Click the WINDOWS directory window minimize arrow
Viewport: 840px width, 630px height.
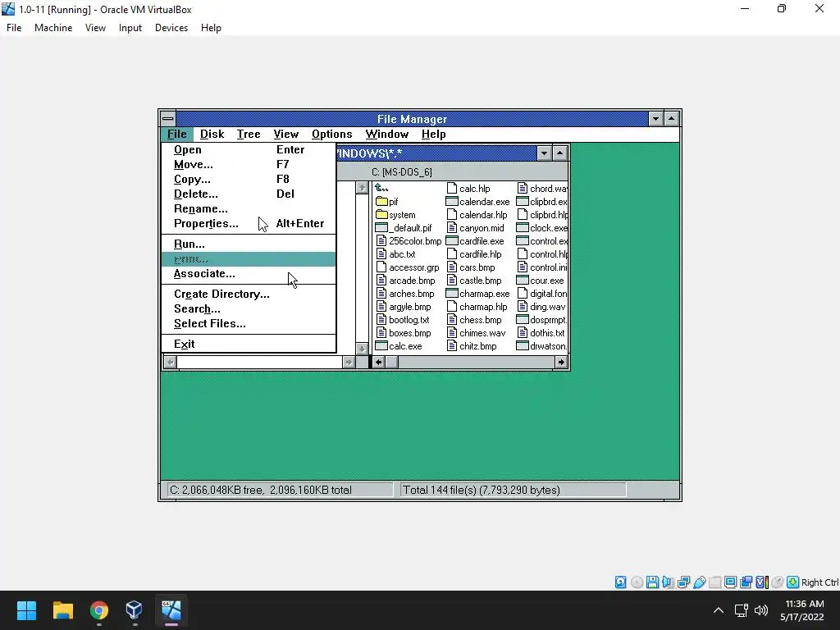pyautogui.click(x=545, y=153)
